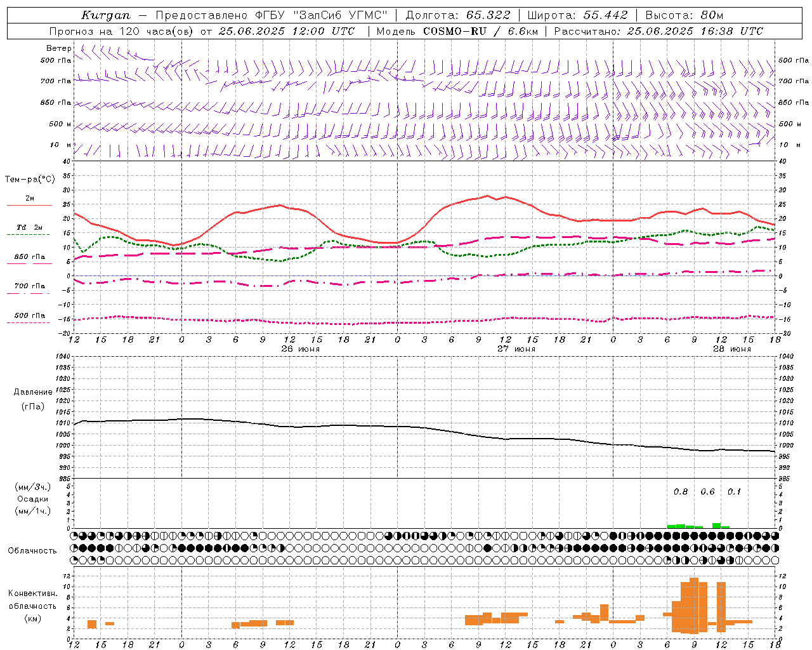Viewport: 812px width, 650px height.
Task: Click the left 500 м wind level label
Action: 60,124
